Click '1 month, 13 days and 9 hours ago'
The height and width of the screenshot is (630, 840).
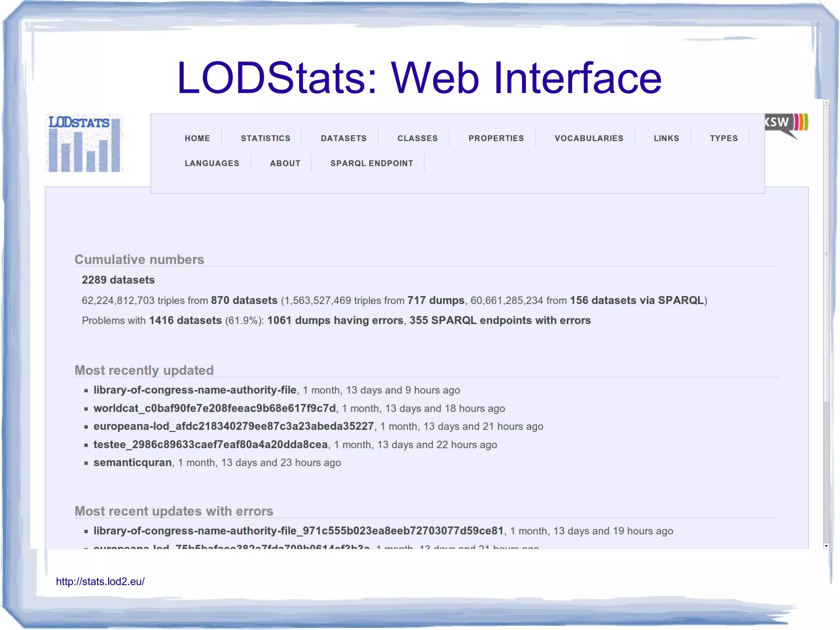click(x=381, y=390)
